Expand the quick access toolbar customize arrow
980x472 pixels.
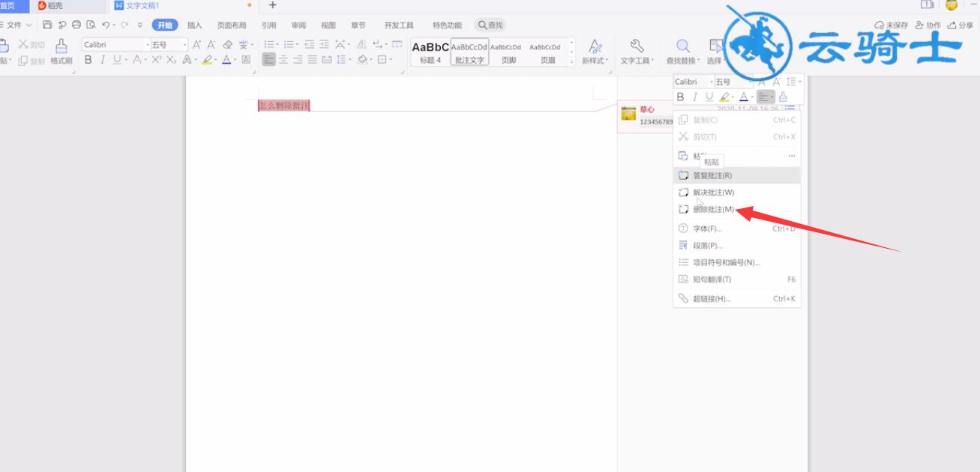[x=140, y=25]
